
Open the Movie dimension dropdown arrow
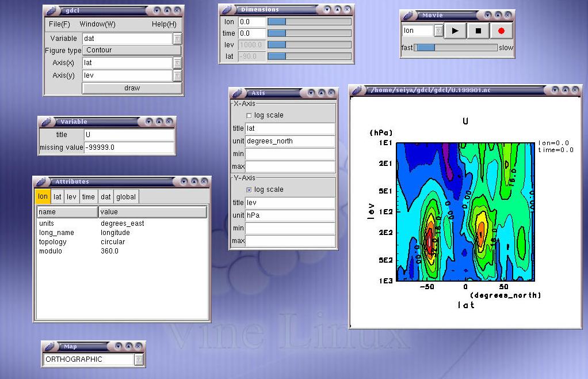click(438, 31)
